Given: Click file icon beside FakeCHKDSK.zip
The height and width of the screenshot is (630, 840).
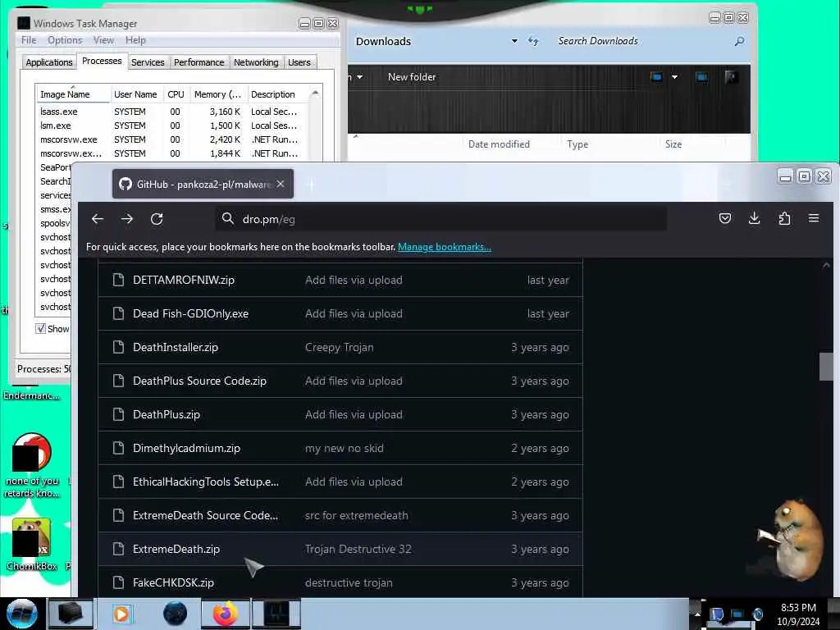Looking at the screenshot, I should coord(118,582).
